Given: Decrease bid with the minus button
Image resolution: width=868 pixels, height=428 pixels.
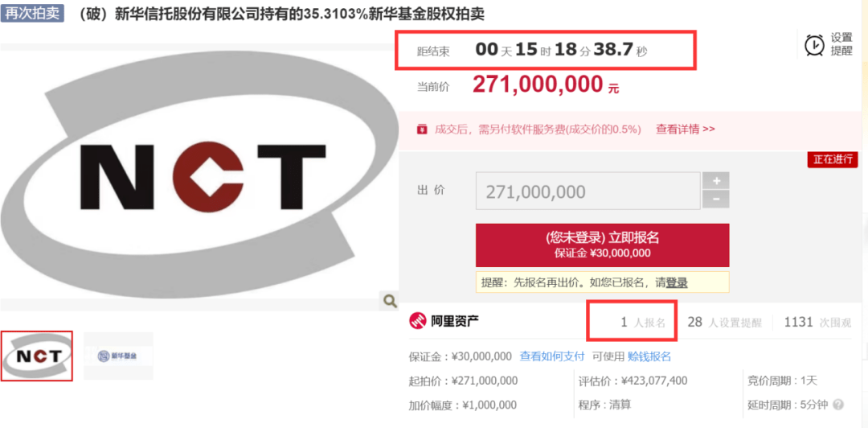Looking at the screenshot, I should coord(716,199).
